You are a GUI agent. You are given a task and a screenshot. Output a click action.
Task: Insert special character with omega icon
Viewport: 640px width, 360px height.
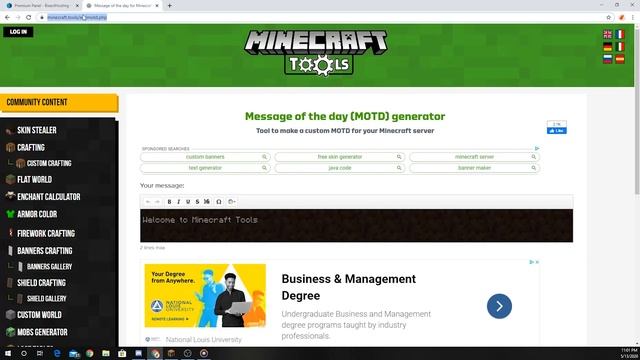tap(219, 202)
